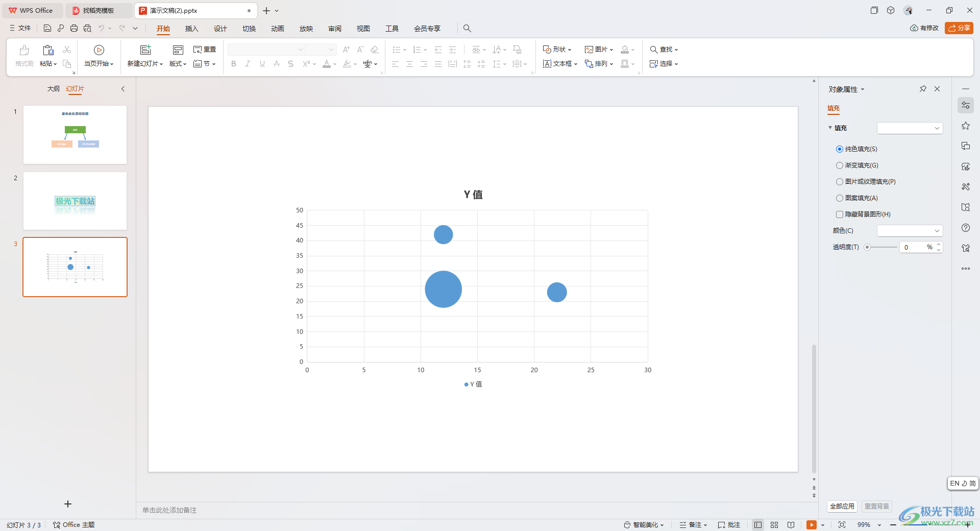Switch to reading view icon in status bar

pos(791,525)
